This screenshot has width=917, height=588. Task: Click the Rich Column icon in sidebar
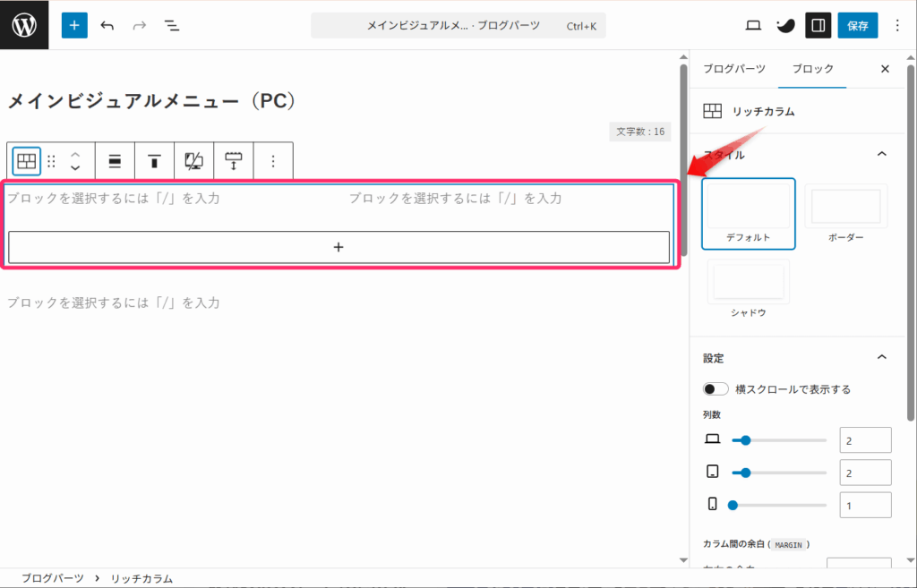pyautogui.click(x=712, y=111)
